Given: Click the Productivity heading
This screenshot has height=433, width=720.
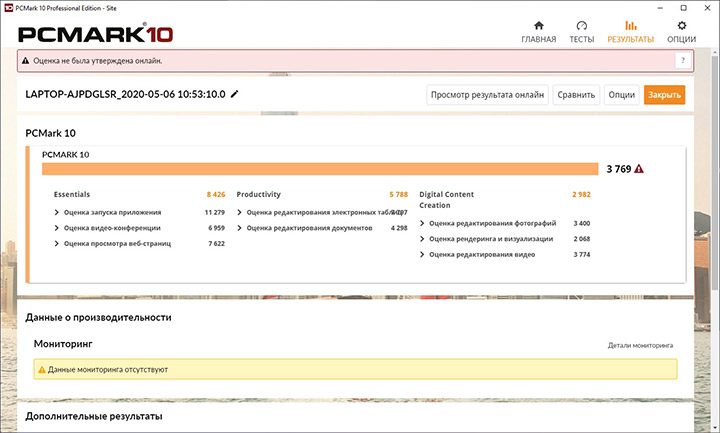Looking at the screenshot, I should pyautogui.click(x=258, y=194).
